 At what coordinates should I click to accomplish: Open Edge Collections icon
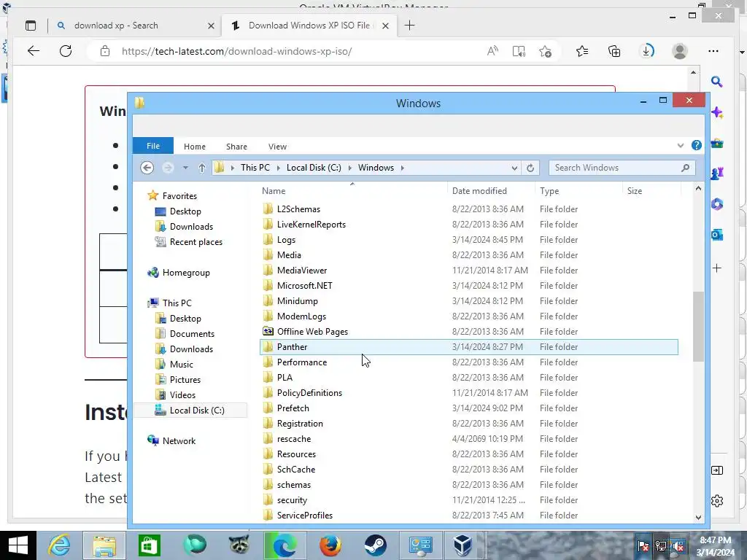coord(614,51)
